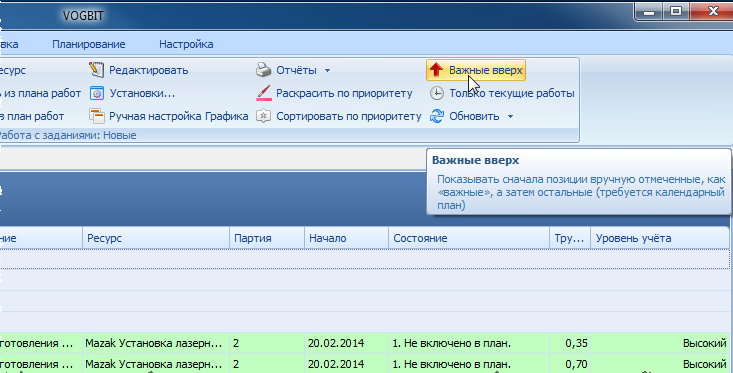Click the Отчёты printer icon
Image resolution: width=733 pixels, height=373 pixels.
[264, 70]
